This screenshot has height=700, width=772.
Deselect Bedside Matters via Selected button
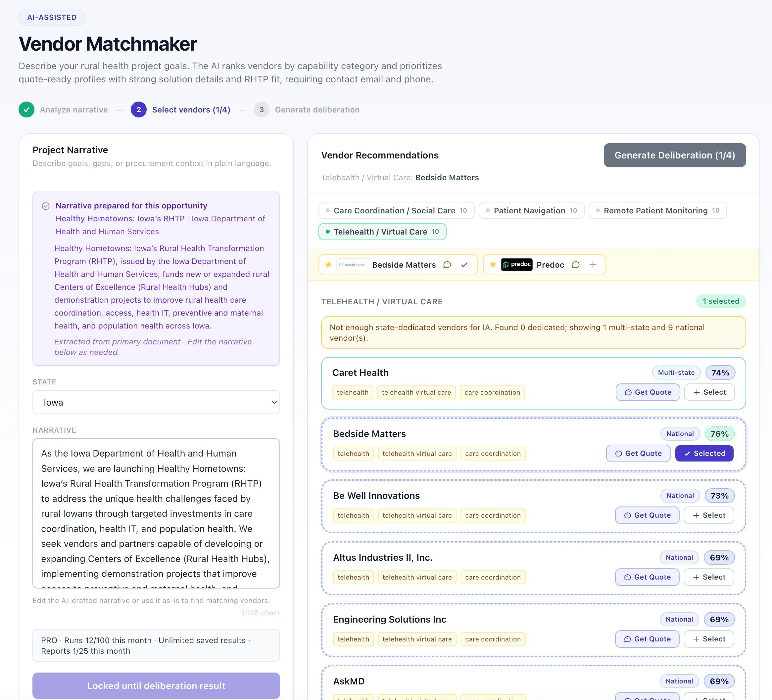click(704, 453)
